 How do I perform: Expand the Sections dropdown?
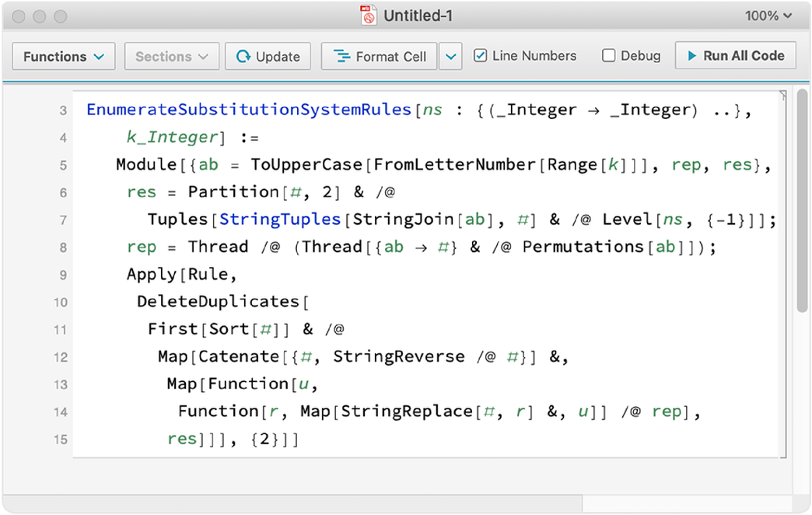pos(171,57)
